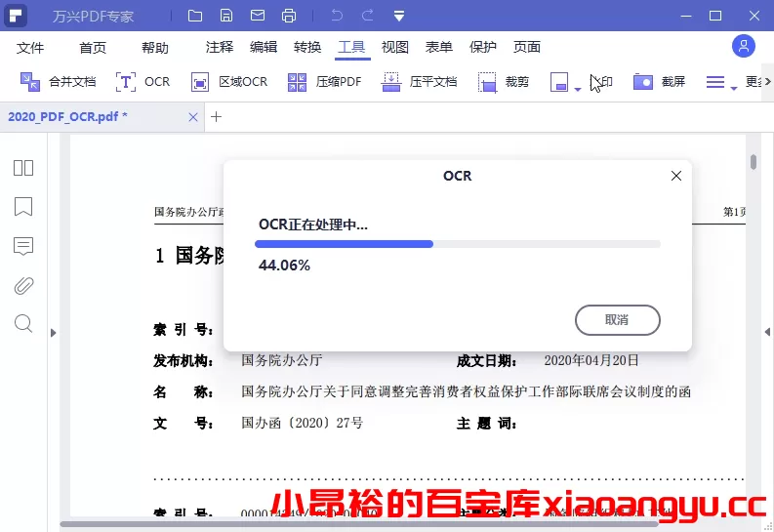Switch to the 表单 tab
Screen dimensions: 774x532
(x=439, y=47)
